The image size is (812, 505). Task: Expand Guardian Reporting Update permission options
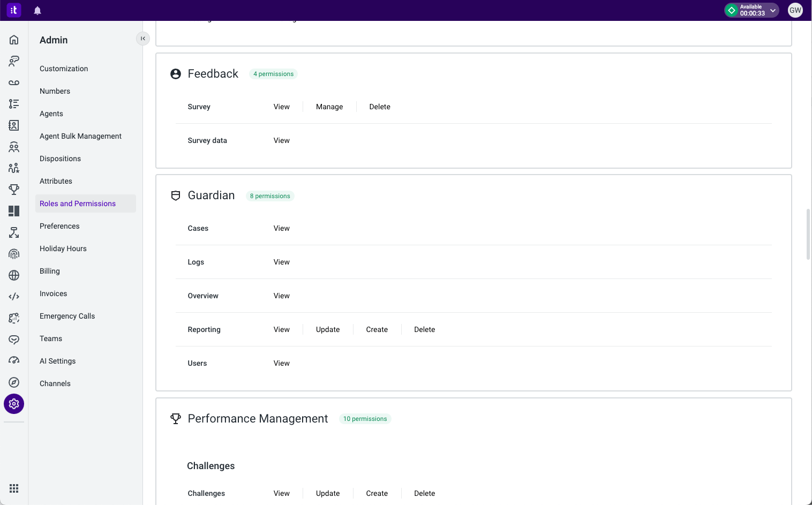[327, 329]
